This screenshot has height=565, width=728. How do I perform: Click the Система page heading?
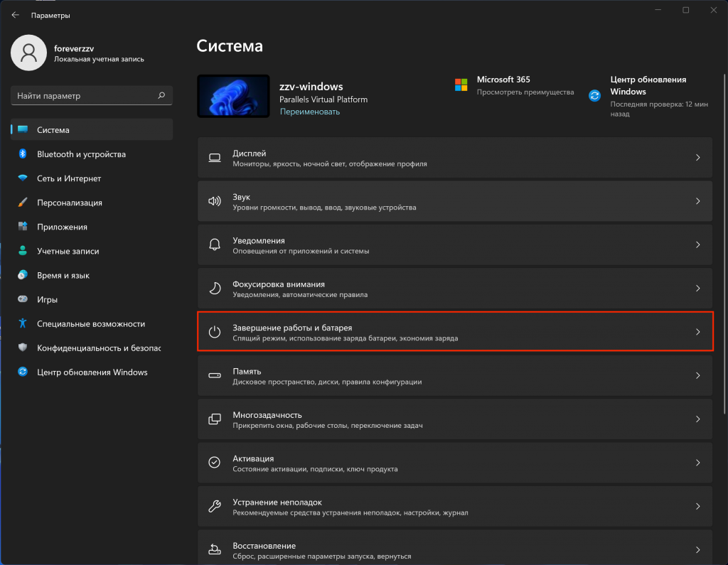click(230, 46)
